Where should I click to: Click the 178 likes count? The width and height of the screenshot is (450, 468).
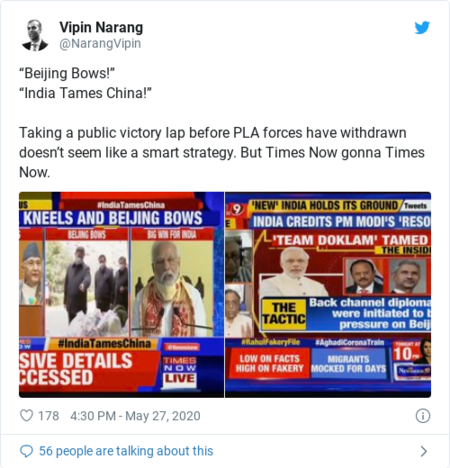48,416
